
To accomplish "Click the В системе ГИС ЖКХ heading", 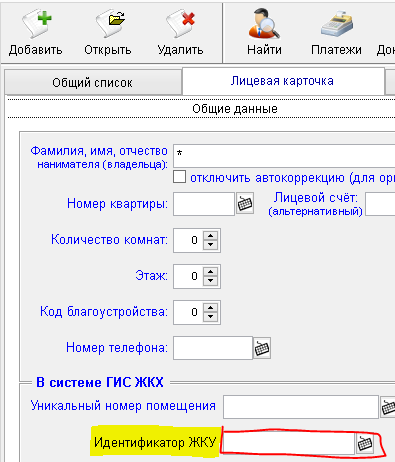I will [x=100, y=382].
